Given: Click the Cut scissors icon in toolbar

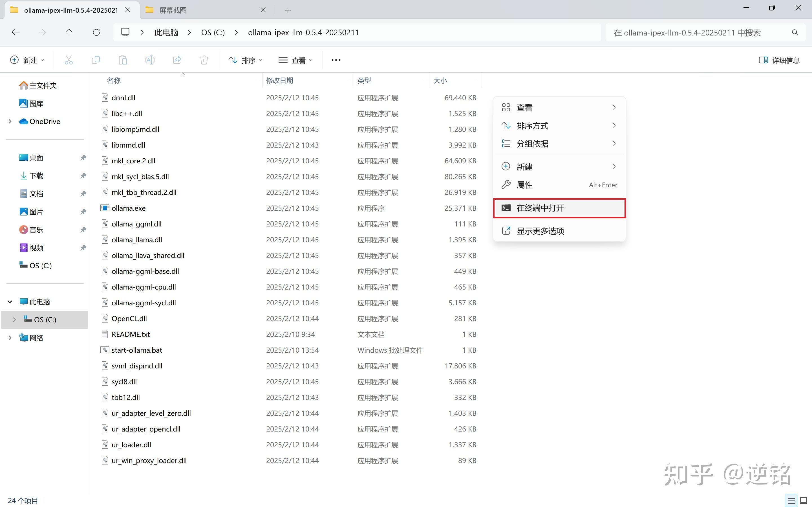Looking at the screenshot, I should pyautogui.click(x=69, y=60).
